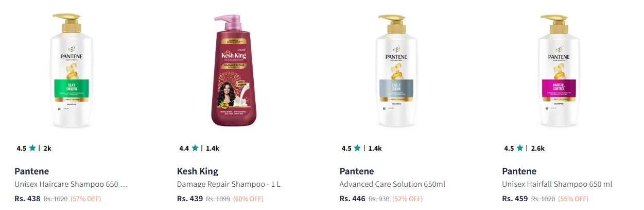644x210 pixels.
Task: Click the Rs. 459 price
Action: click(515, 199)
